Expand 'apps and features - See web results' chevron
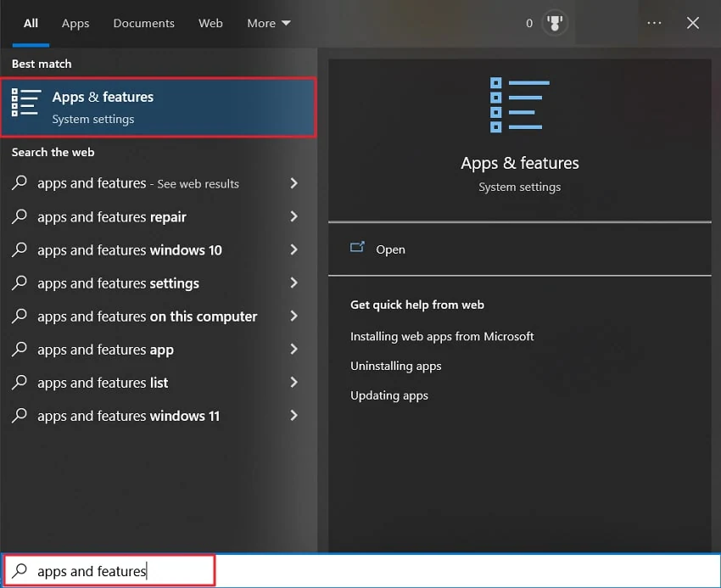The image size is (721, 588). pyautogui.click(x=293, y=183)
